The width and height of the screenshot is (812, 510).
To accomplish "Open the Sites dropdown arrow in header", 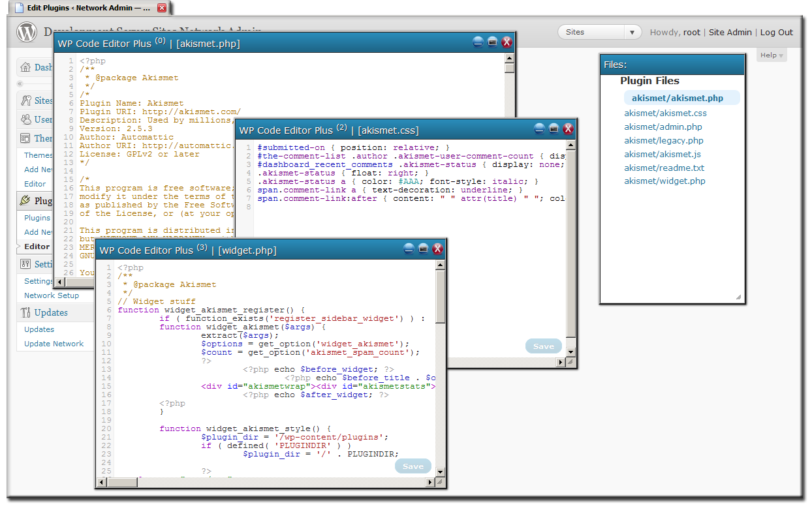I will (632, 32).
